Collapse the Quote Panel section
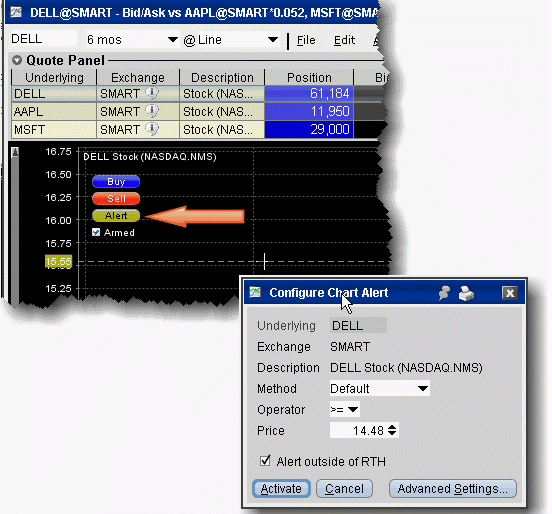Viewport: 552px width, 514px height. click(x=17, y=60)
